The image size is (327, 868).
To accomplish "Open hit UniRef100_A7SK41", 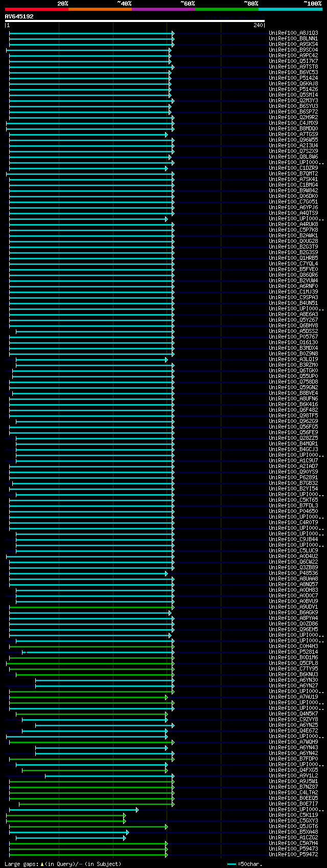I will [x=293, y=180].
